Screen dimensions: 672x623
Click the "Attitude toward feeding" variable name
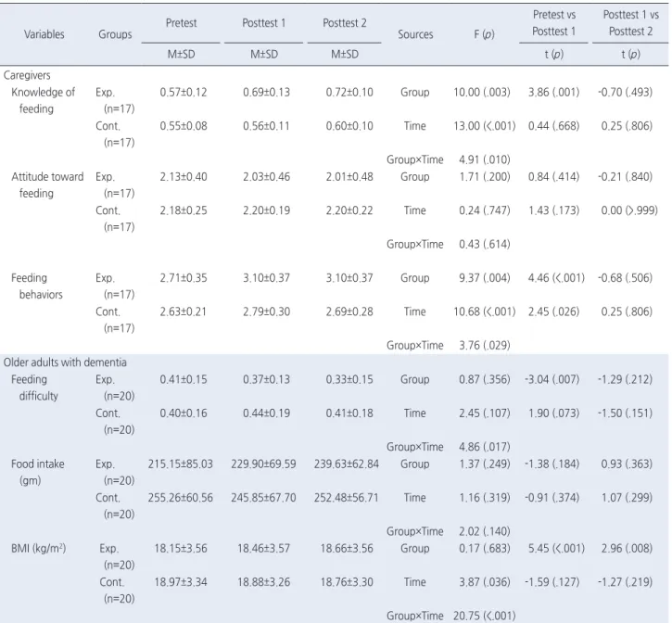pyautogui.click(x=47, y=184)
